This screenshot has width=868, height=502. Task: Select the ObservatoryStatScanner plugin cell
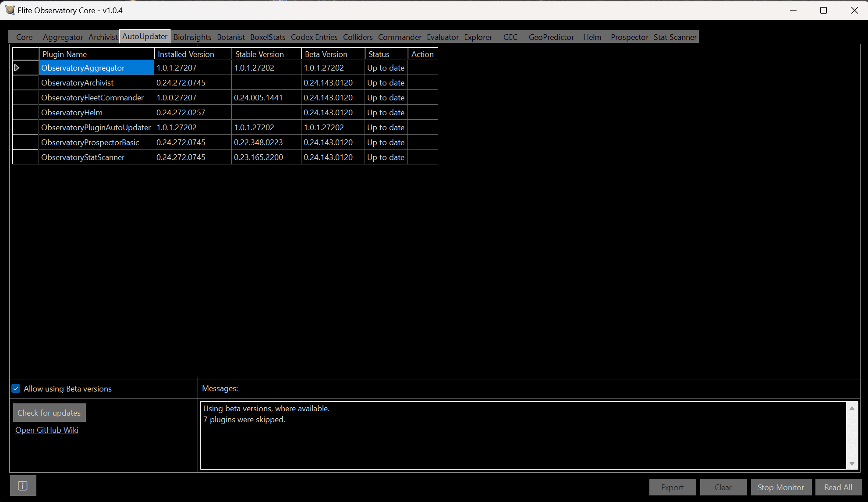pos(96,157)
